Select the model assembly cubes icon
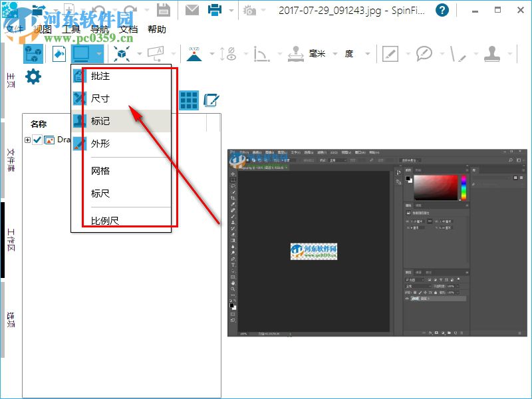 [33, 54]
